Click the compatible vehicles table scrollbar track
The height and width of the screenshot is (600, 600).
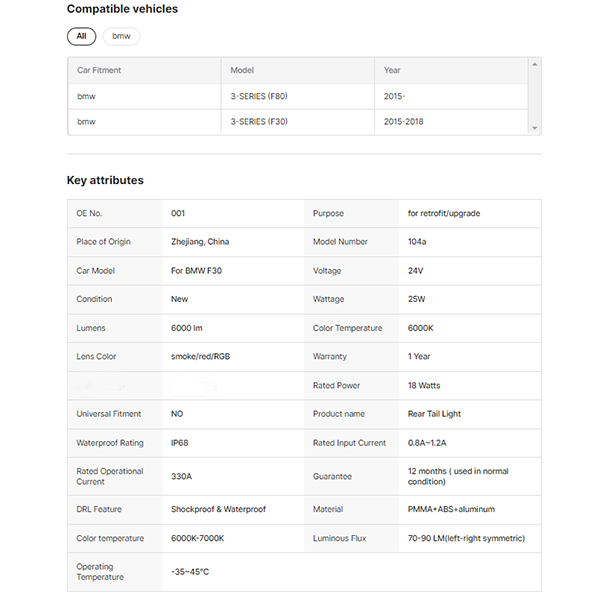(535, 96)
